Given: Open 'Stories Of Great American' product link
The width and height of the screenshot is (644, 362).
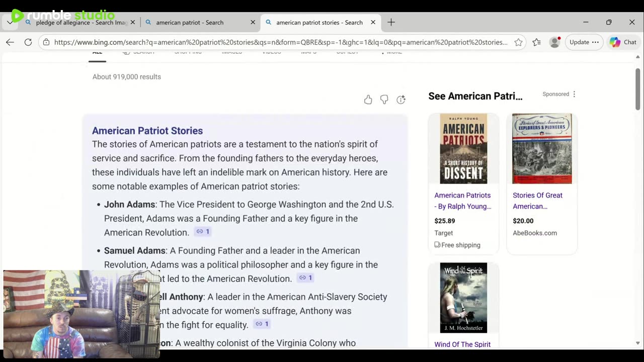Looking at the screenshot, I should (x=537, y=201).
